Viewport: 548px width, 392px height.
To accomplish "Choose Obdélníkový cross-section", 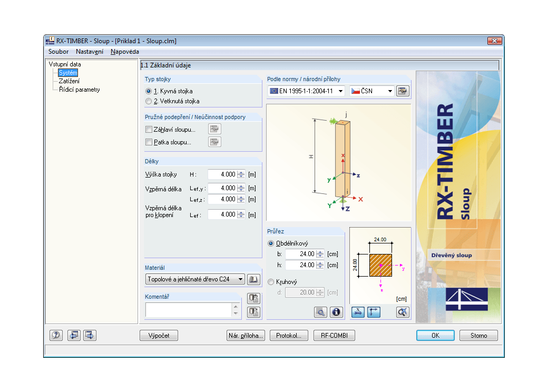I will point(271,243).
